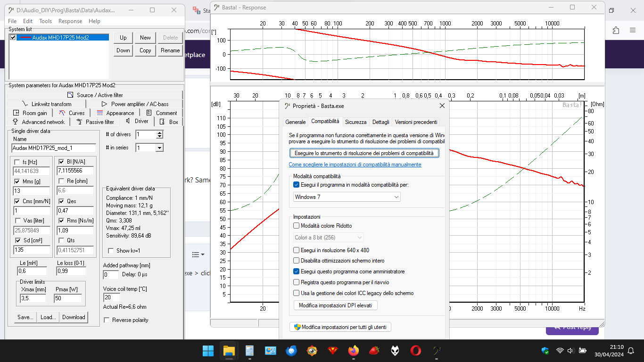Open the Comment tab
Screen dimensions: 644x362
(x=161, y=113)
